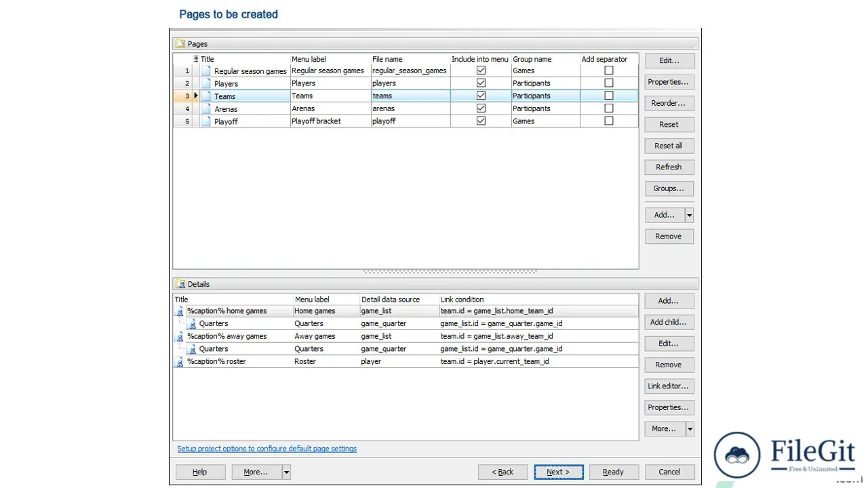Untick Include into menu for Arenas
The image size is (868, 488).
pyautogui.click(x=481, y=108)
